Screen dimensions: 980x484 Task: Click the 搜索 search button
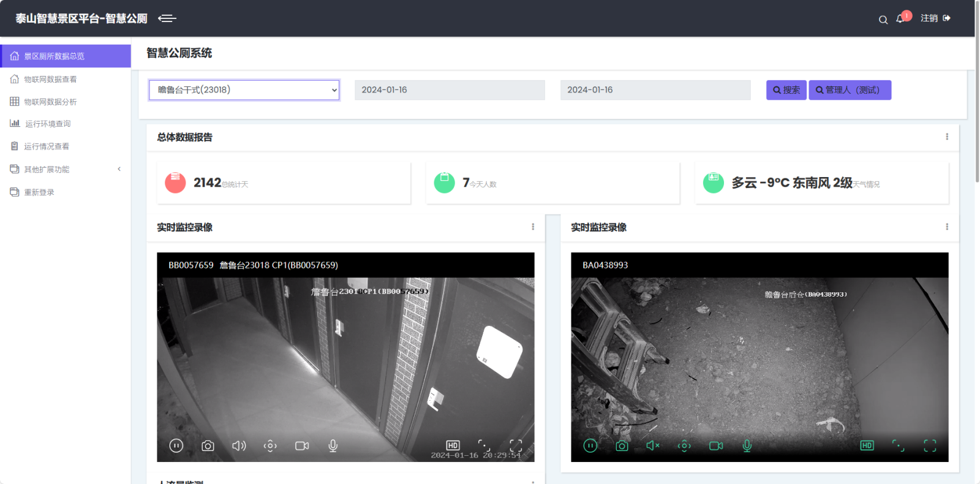[x=786, y=90]
